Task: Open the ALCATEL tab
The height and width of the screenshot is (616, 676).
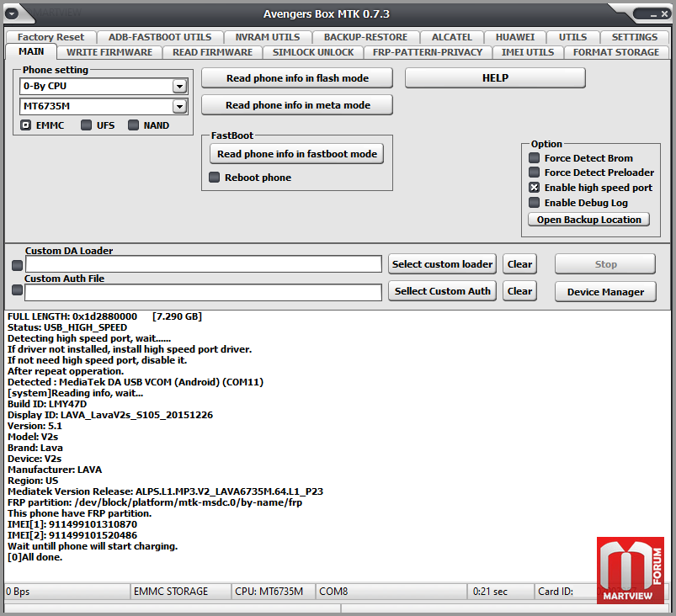Action: pos(451,37)
